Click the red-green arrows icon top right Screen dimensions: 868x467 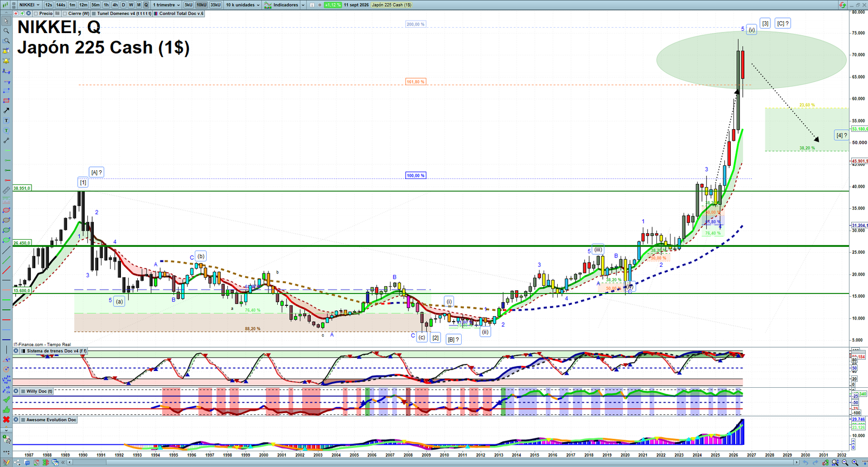tap(843, 5)
